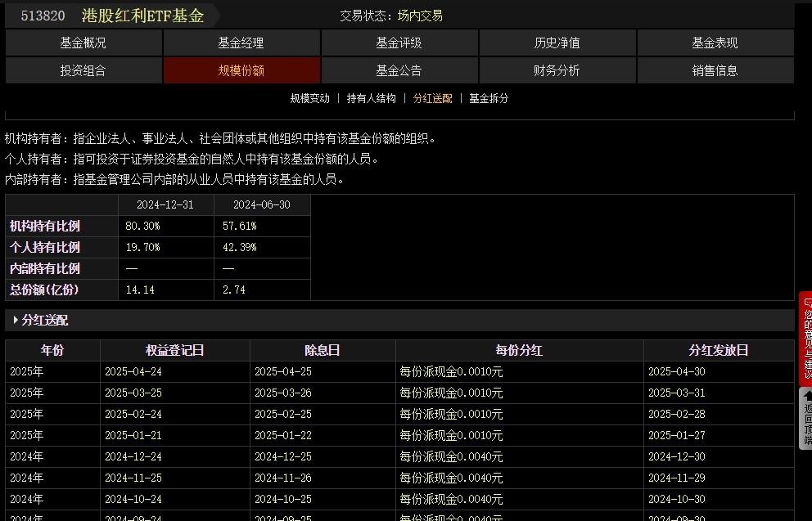
Task: Click the feedback 您的意见与建议 side button
Action: point(805,339)
